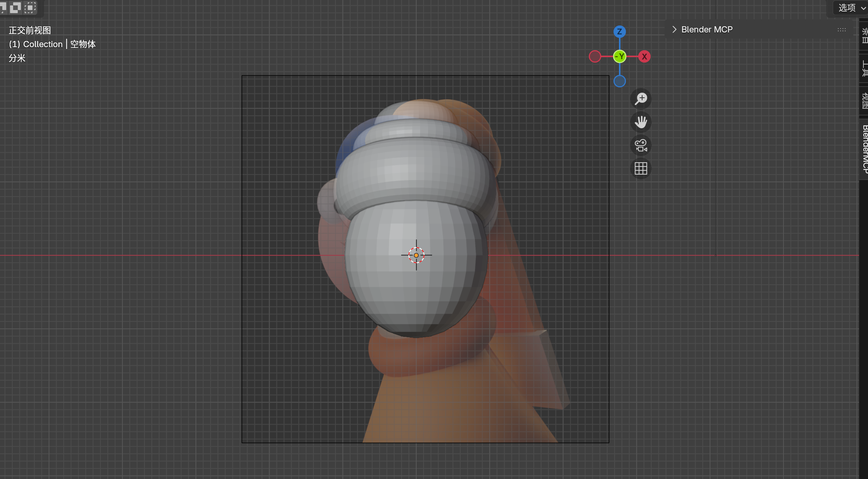Click the hollow blue negative Z gizmo circle
This screenshot has height=479, width=868.
[x=619, y=81]
